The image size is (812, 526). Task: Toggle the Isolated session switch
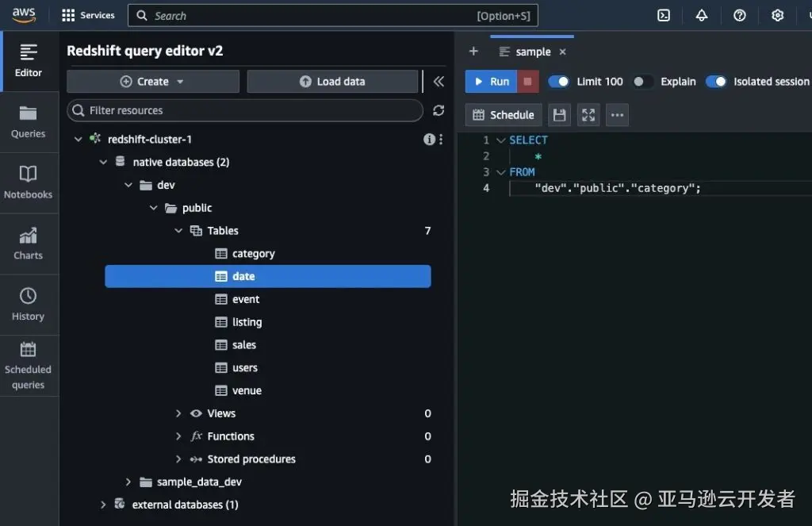pyautogui.click(x=716, y=82)
